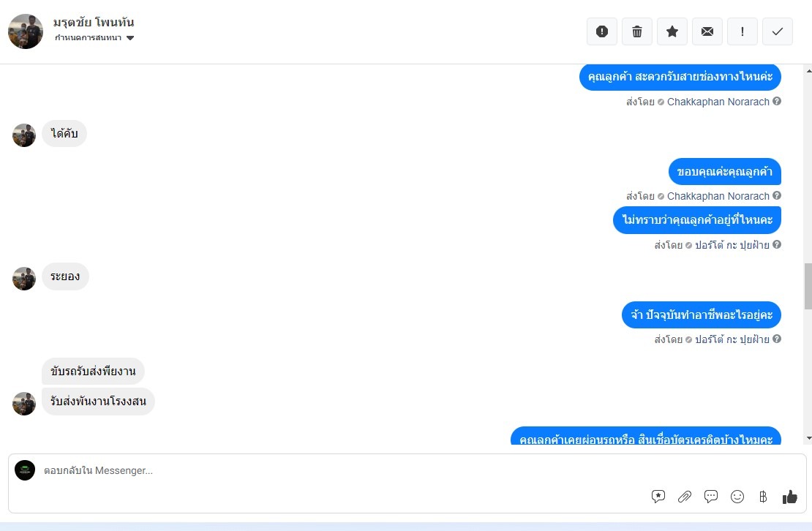The image size is (812, 531).
Task: Expand the กำหนดการสนทนา dropdown arrow
Action: coord(130,38)
